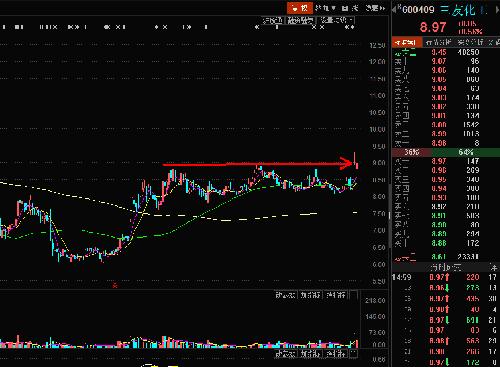The height and width of the screenshot is (367, 500).
Task: Click the top toolbar item ending with double arrows
Action: coord(375,8)
